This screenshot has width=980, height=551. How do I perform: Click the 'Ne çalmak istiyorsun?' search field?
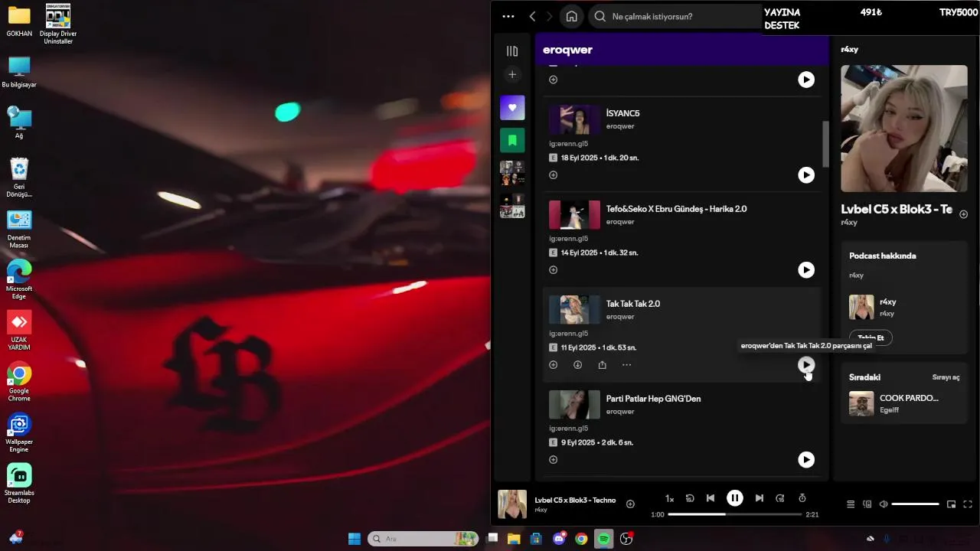click(x=676, y=16)
